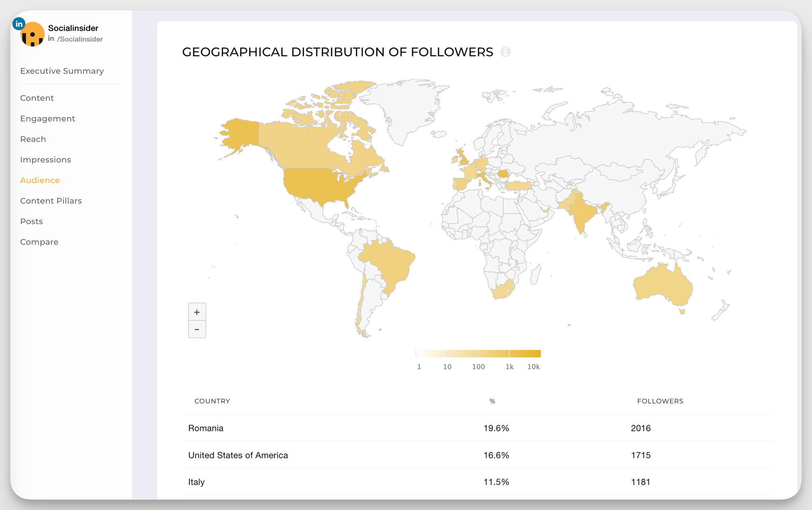Screen dimensions: 812x510
Task: Select United States of America row name
Action: click(x=238, y=455)
